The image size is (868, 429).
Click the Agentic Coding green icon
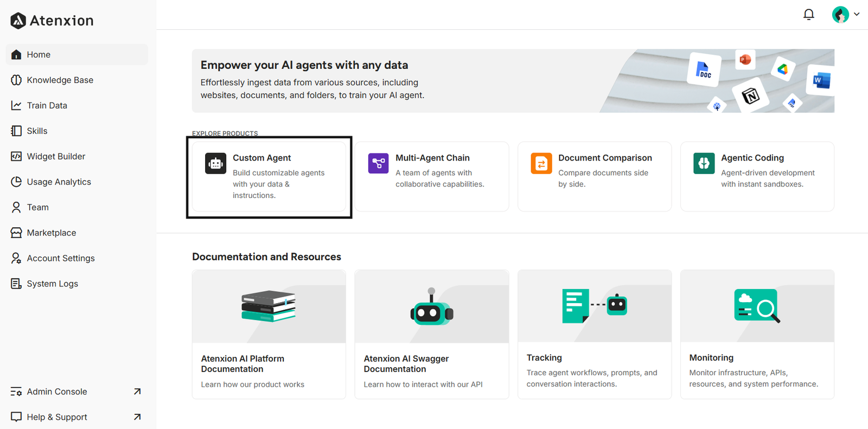(704, 163)
